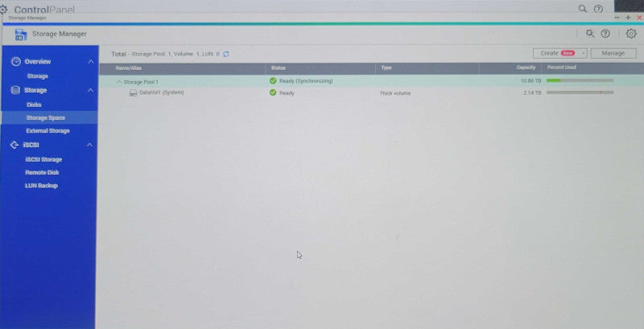
Task: Open Remote Disk in the sidebar
Action: click(x=43, y=173)
